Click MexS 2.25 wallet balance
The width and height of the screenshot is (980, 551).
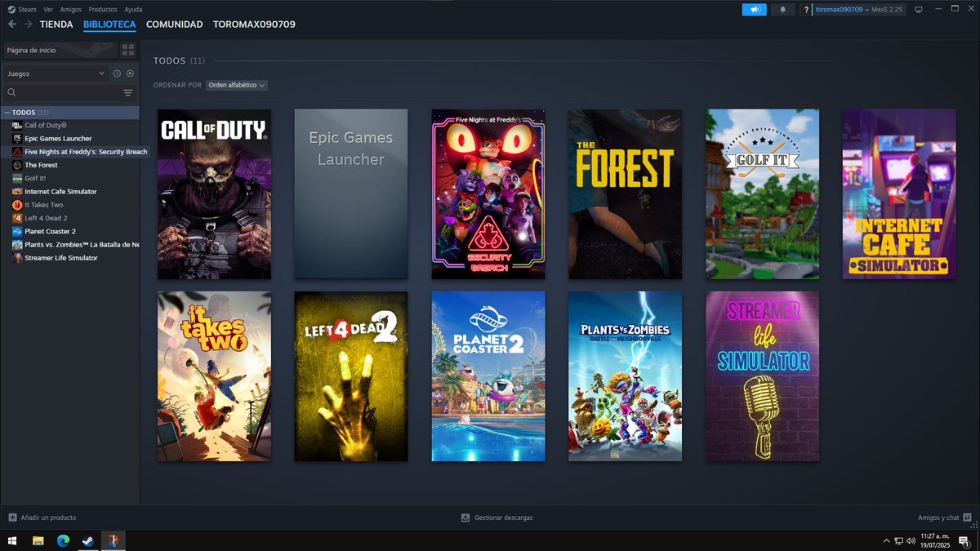click(x=889, y=10)
